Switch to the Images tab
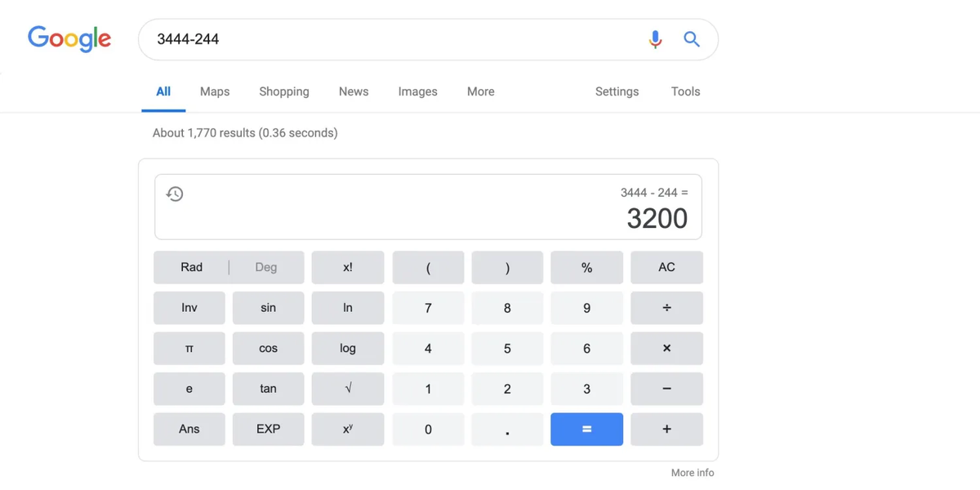 coord(417,91)
